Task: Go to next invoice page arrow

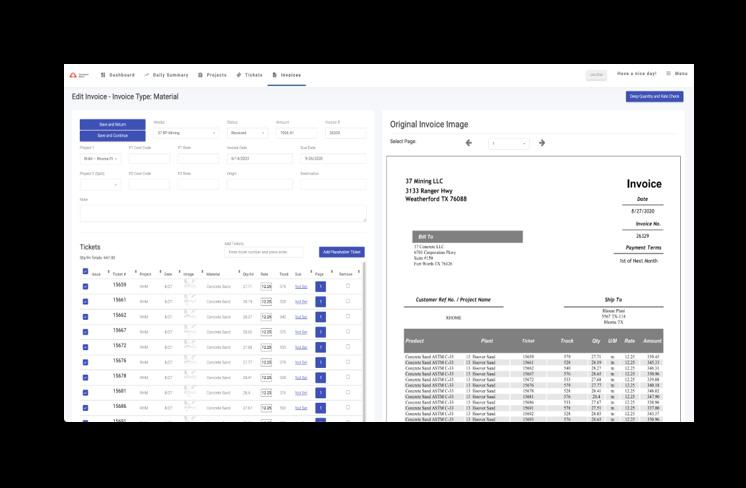Action: (x=542, y=143)
